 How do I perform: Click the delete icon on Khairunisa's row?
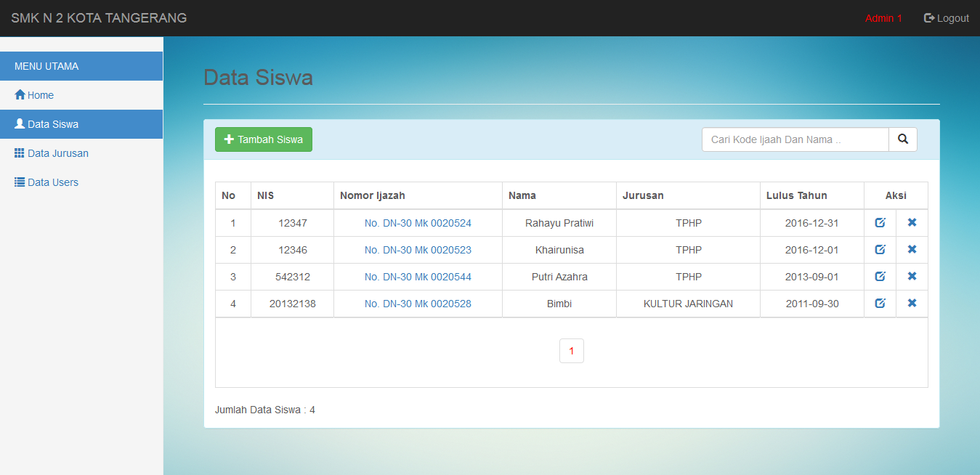click(912, 249)
